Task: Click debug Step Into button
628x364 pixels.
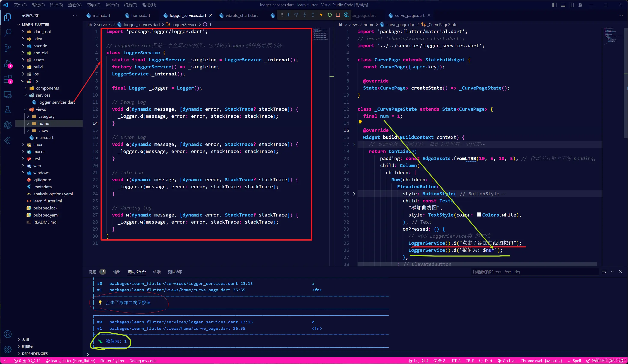Action: (304, 15)
